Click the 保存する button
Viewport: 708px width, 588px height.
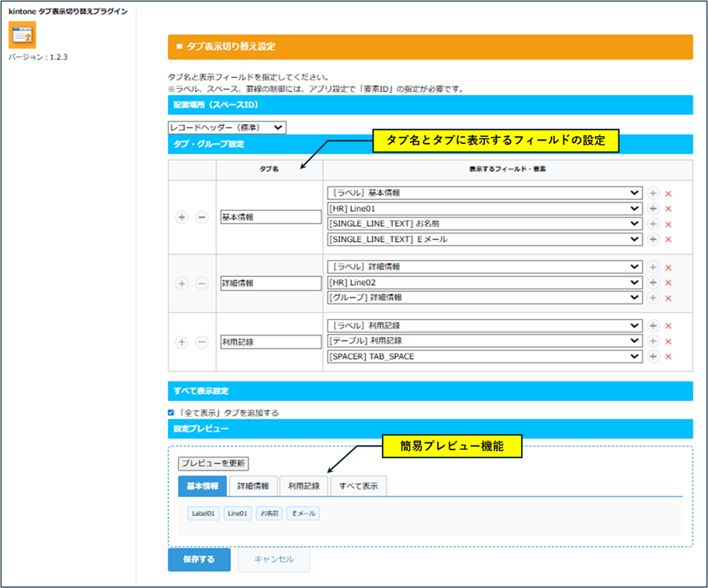point(199,560)
